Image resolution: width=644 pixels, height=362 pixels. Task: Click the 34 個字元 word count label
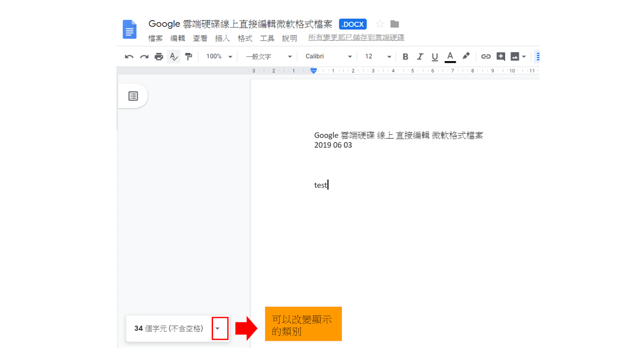169,329
